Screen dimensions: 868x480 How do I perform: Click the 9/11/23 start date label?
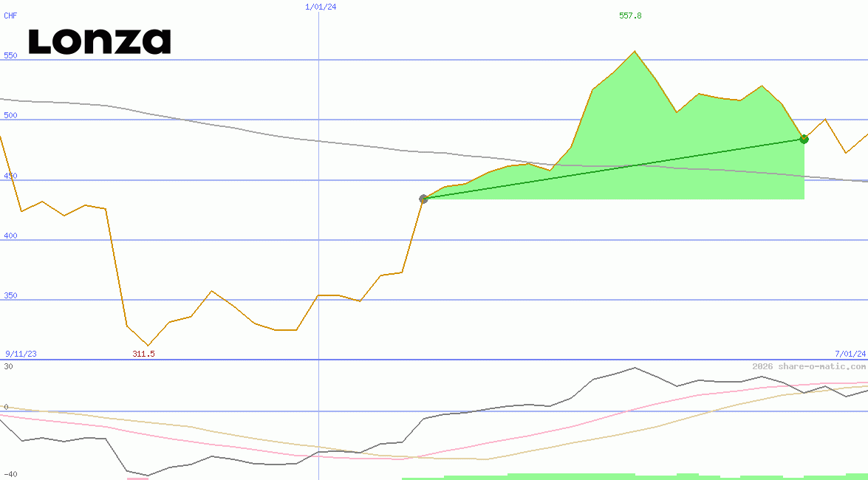[x=21, y=353]
